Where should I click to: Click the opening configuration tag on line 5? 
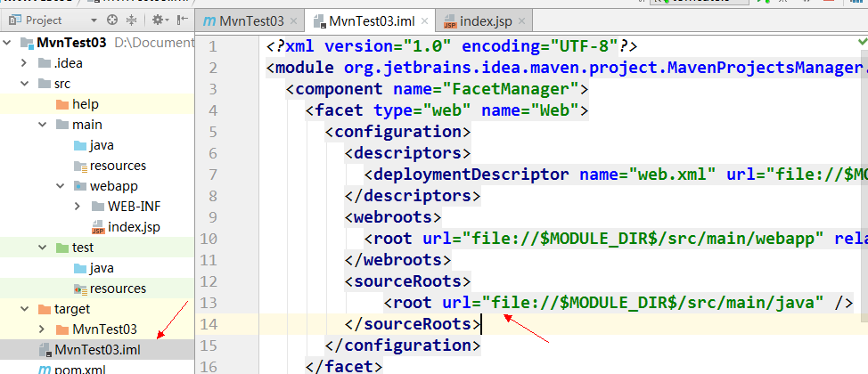[398, 132]
